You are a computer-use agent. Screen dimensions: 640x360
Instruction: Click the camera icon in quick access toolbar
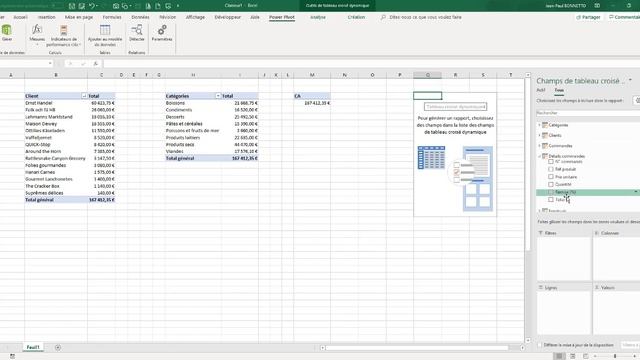click(x=116, y=6)
